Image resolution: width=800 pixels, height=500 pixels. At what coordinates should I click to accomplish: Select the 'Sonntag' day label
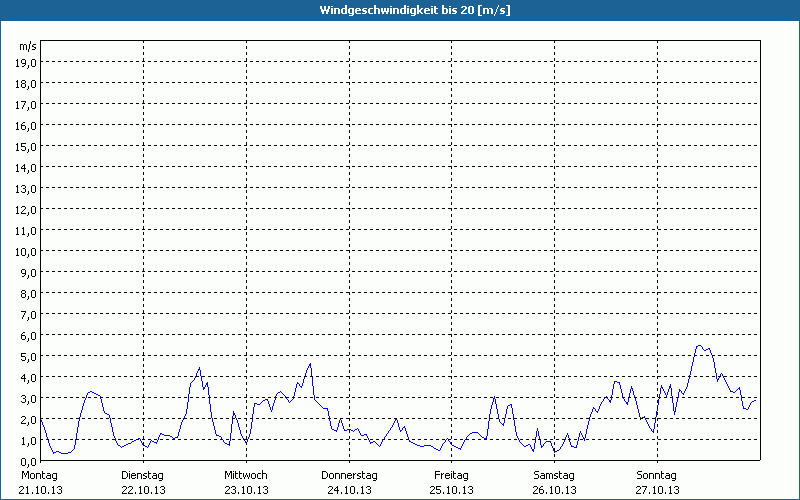pyautogui.click(x=657, y=476)
